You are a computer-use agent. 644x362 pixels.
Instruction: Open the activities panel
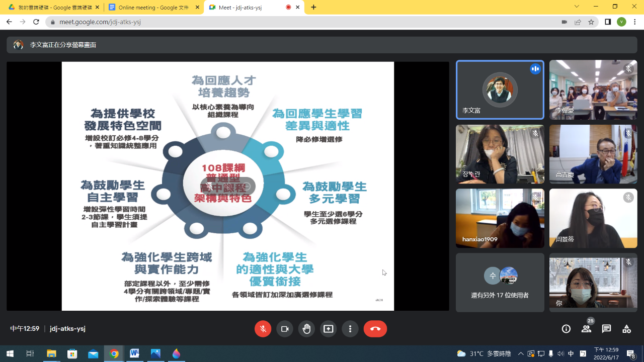pyautogui.click(x=626, y=329)
